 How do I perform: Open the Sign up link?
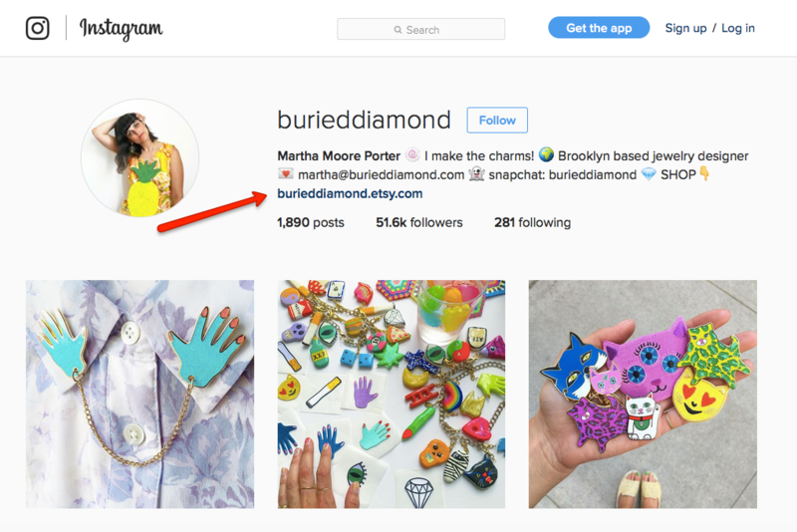(685, 29)
